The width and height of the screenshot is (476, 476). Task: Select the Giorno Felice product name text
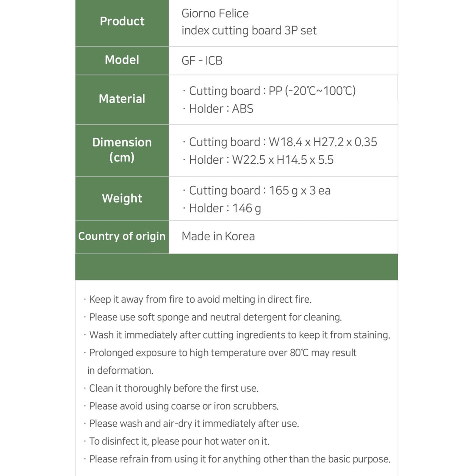coord(215,14)
